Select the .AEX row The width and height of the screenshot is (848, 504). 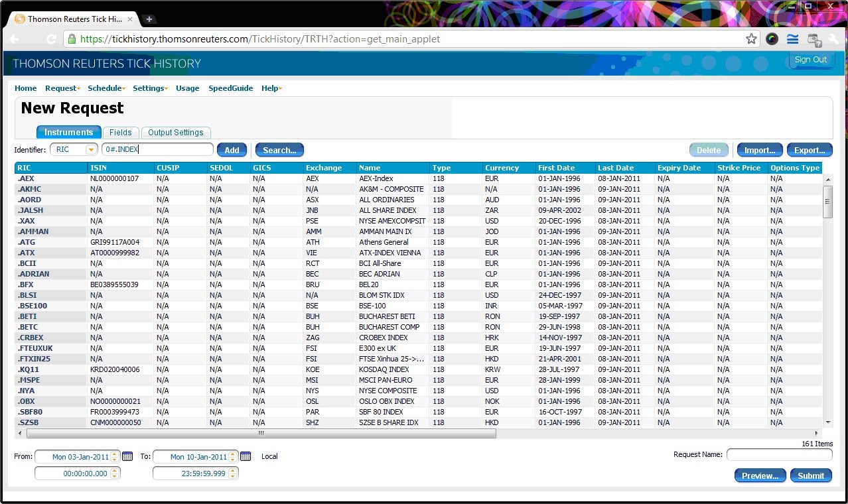click(x=419, y=178)
